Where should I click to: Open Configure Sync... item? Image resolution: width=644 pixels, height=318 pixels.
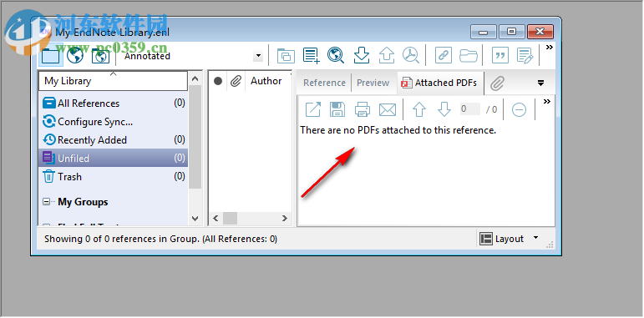point(113,122)
